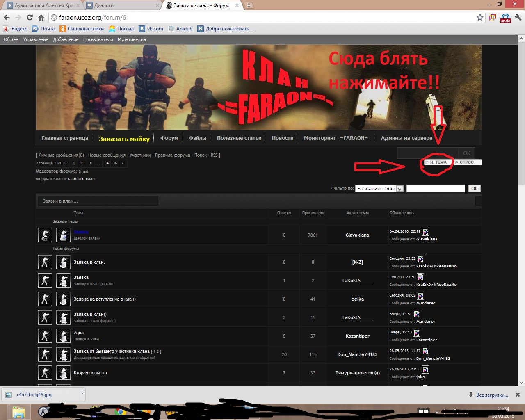
Task: Click the filter text input field
Action: (x=435, y=189)
